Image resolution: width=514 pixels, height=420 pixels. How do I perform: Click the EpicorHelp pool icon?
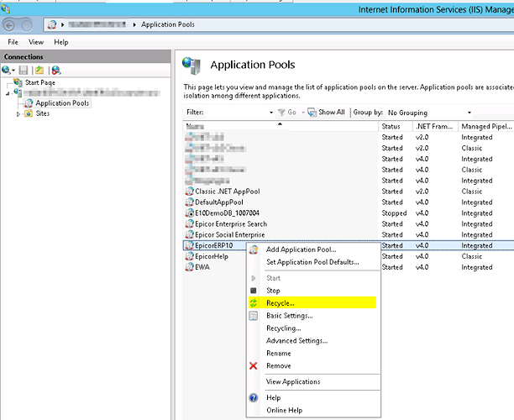(x=190, y=256)
